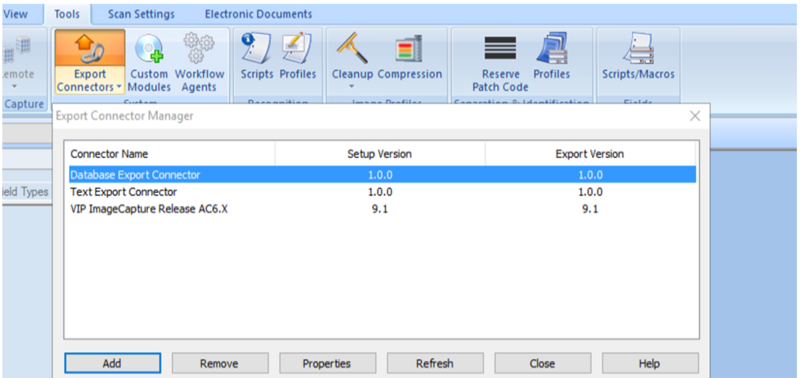Viewport: 800px width, 378px height.
Task: Select the Field Types panel tab
Action: point(26,192)
